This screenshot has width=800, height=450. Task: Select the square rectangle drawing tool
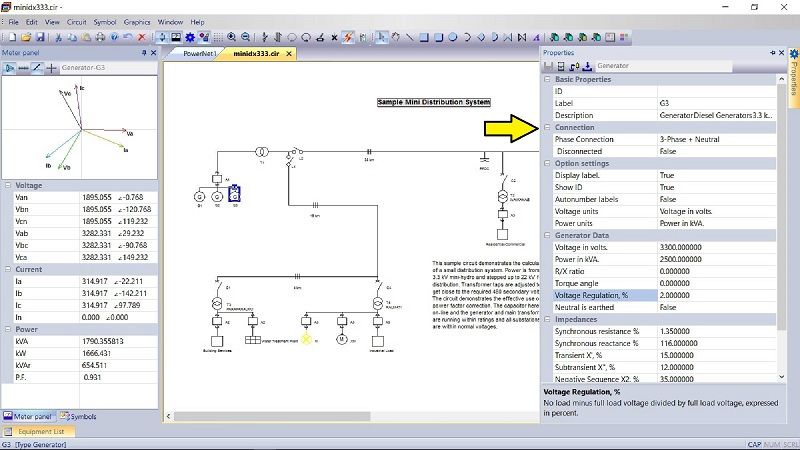point(424,37)
